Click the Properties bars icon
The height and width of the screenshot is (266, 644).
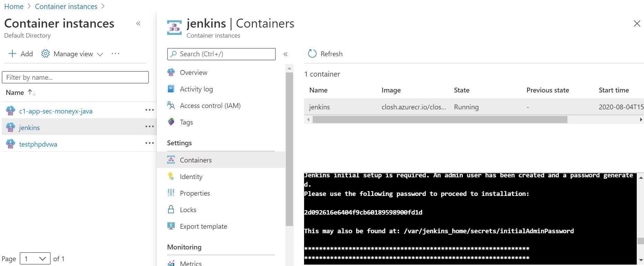(x=171, y=193)
